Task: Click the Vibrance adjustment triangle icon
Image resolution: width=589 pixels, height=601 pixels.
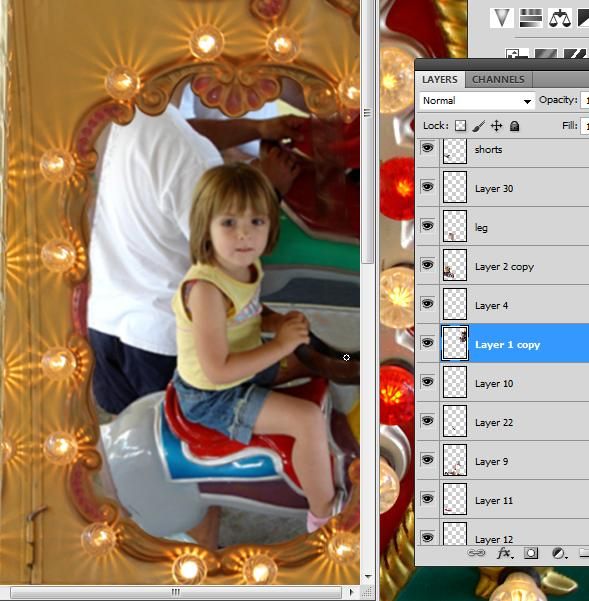Action: pyautogui.click(x=502, y=18)
